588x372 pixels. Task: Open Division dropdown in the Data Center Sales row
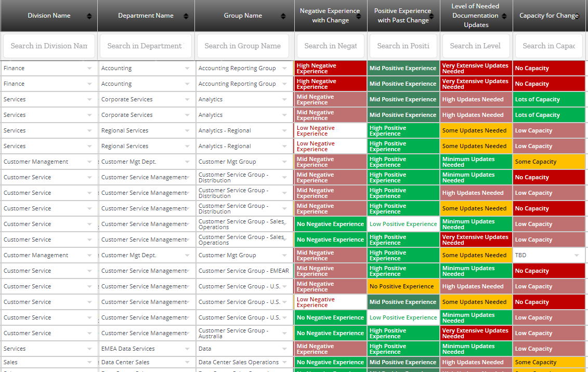click(x=89, y=362)
